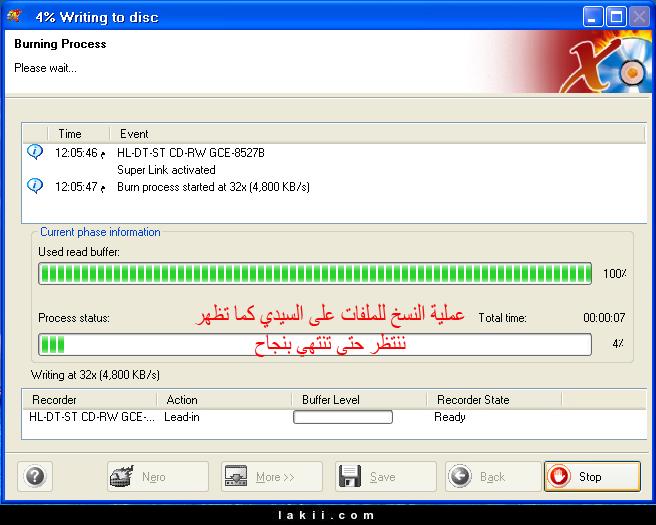Click the More button's download tray icon
Viewport: 656px width, 525px height.
tap(236, 476)
